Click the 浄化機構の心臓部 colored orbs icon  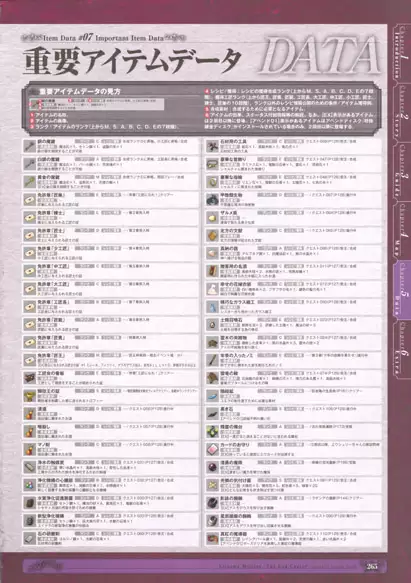pos(30,485)
